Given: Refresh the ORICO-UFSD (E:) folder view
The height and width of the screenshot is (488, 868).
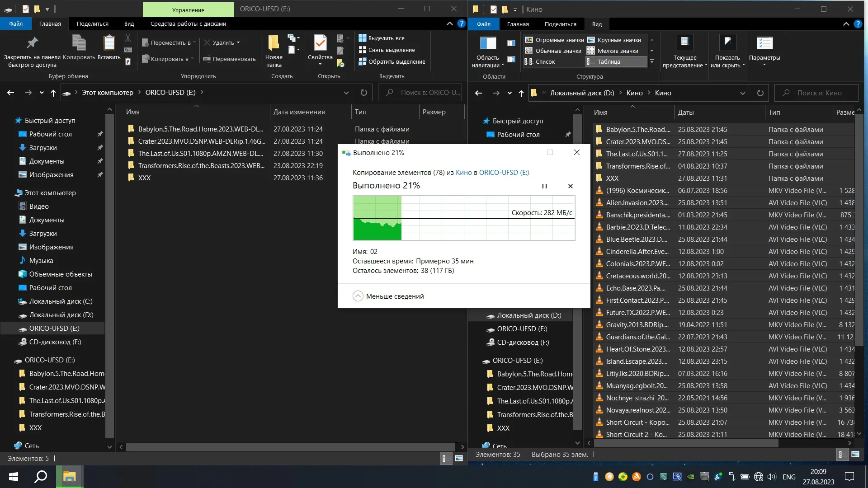Looking at the screenshot, I should pos(363,93).
